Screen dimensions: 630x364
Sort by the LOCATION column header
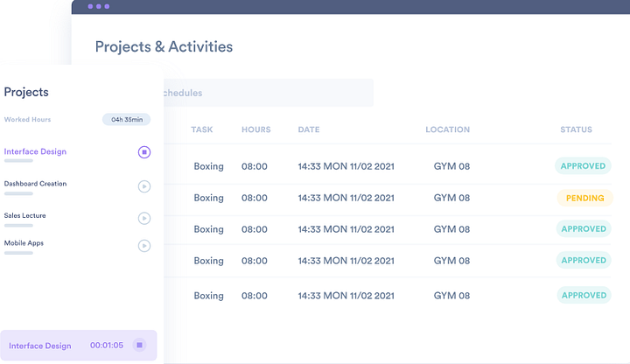click(x=448, y=129)
